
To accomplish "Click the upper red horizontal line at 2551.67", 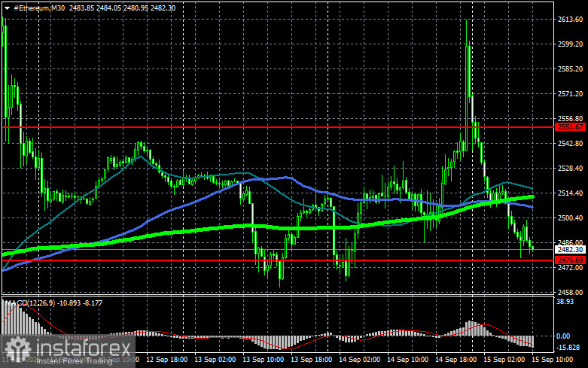I will point(278,127).
